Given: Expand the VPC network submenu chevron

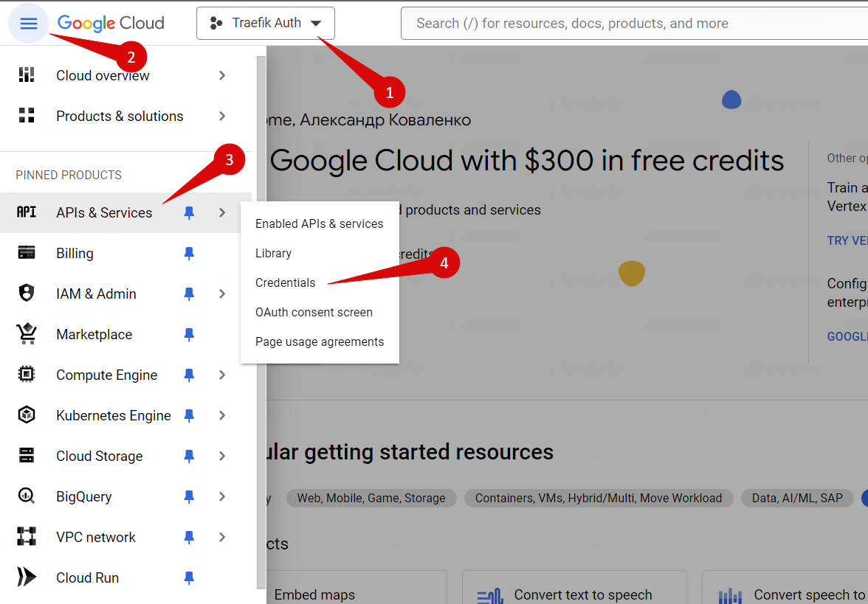Looking at the screenshot, I should point(222,537).
